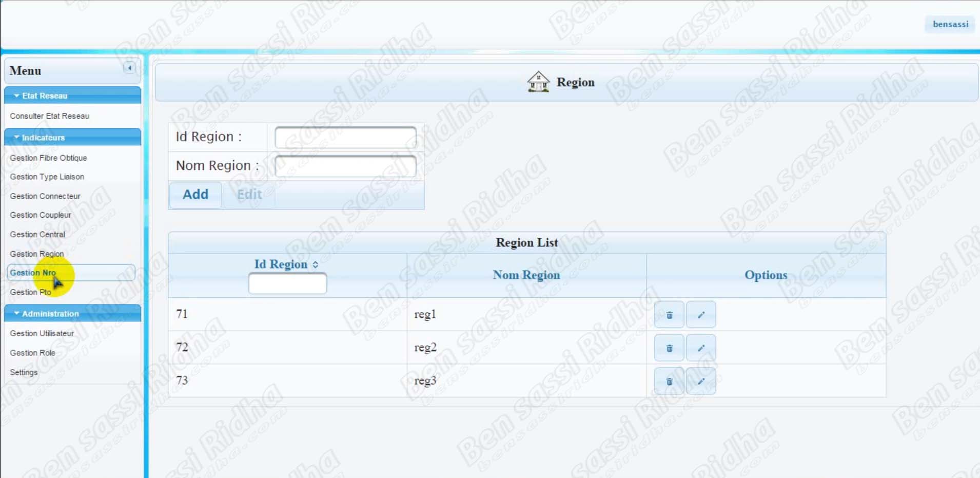Click pencil icon for reg2 row

[x=701, y=348]
